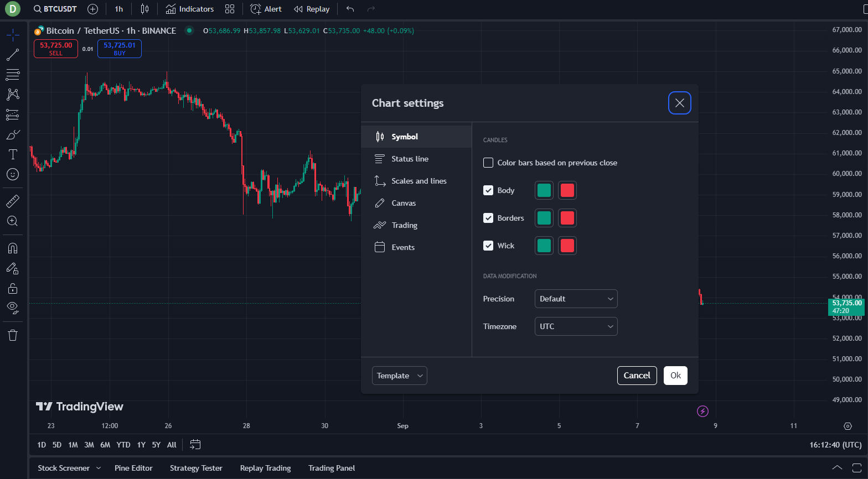Select the text annotation tool
This screenshot has width=868, height=479.
point(13,154)
